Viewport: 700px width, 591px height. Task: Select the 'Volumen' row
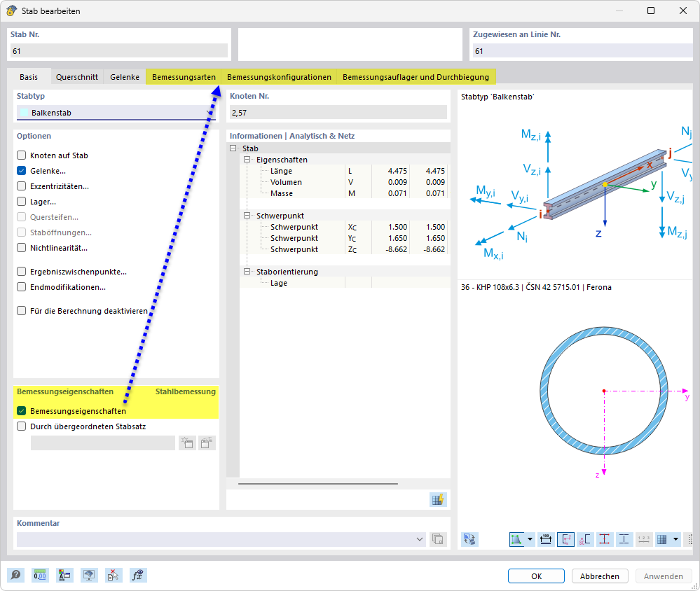pyautogui.click(x=344, y=182)
